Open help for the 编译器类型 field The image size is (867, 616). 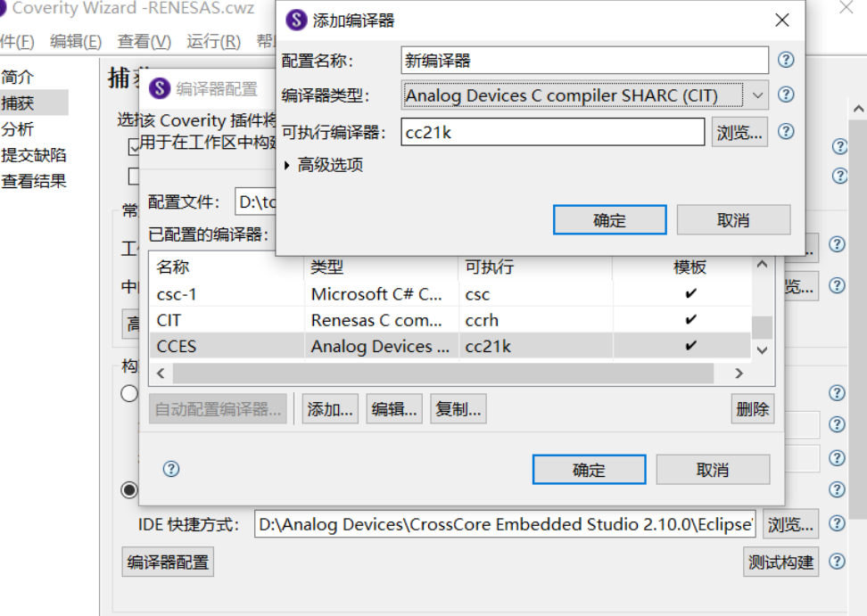coord(786,94)
